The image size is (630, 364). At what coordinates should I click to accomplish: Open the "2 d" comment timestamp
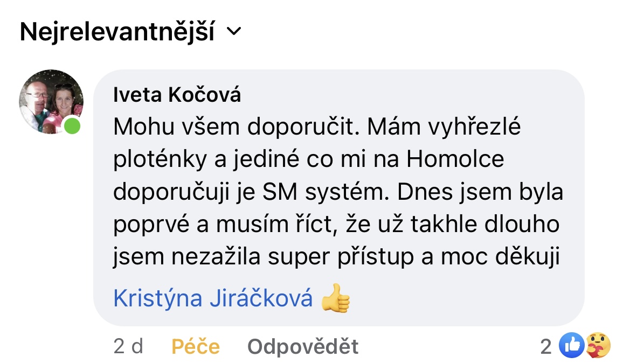click(128, 346)
